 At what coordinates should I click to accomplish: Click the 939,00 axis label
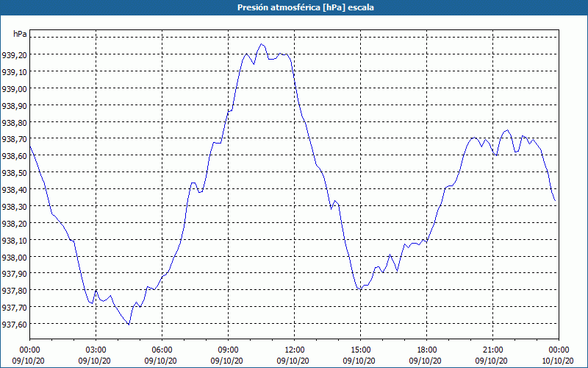(14, 89)
